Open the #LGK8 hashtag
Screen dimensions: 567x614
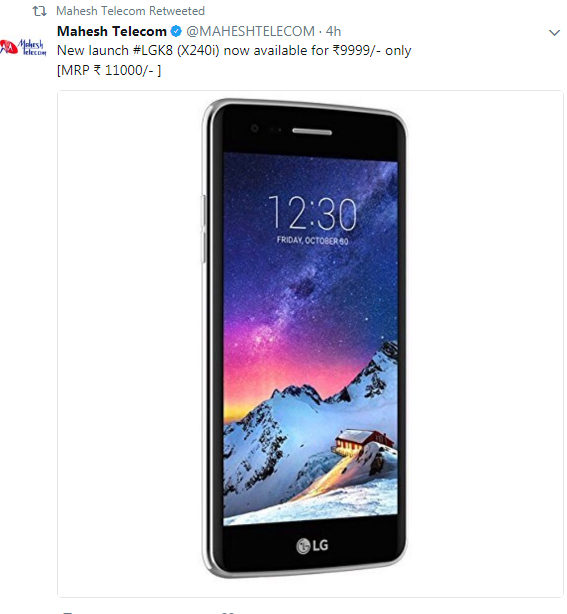(153, 51)
